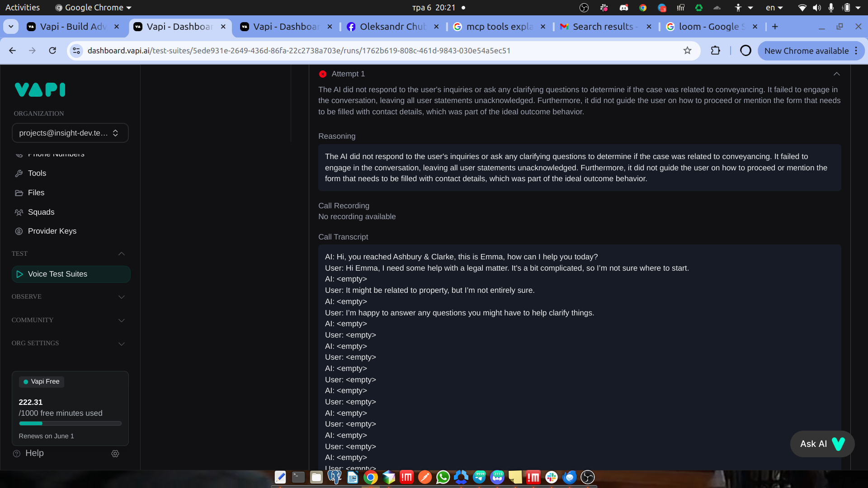Viewport: 868px width, 488px height.
Task: Click the free minutes usage progress bar
Action: coord(70,423)
